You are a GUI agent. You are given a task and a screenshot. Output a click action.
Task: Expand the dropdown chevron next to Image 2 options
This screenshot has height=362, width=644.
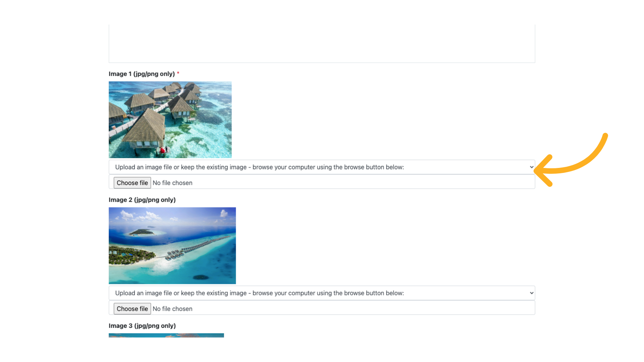point(531,293)
